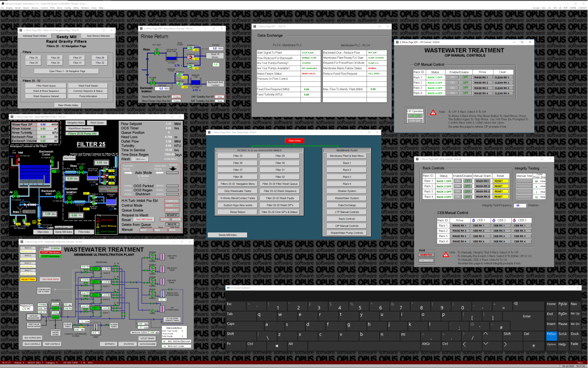This screenshot has height=368, width=588.
Task: Click the CEB 2 header icon in CEB Manual Control
Action: 494,220
